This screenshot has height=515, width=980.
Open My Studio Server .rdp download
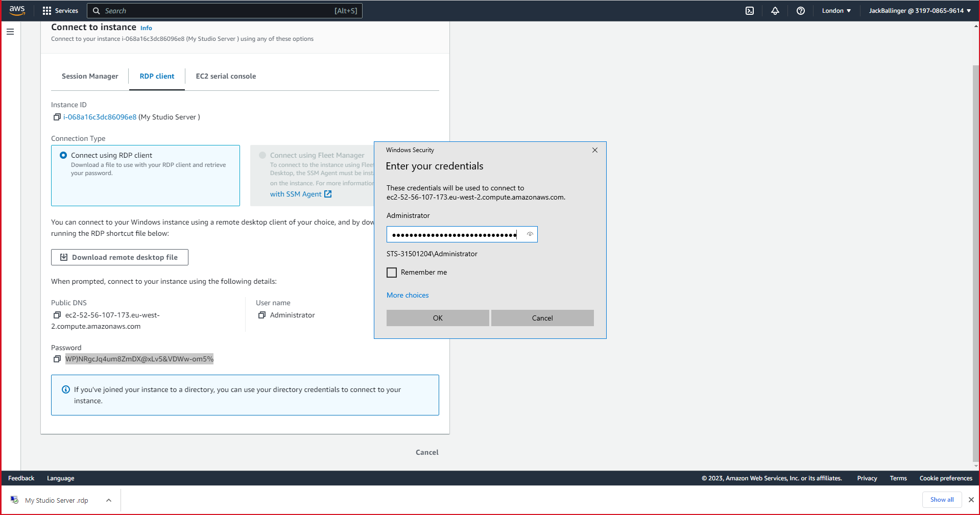(56, 500)
